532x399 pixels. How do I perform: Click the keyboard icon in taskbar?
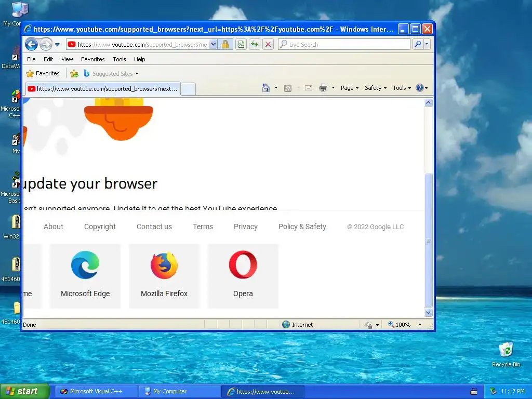tap(474, 392)
